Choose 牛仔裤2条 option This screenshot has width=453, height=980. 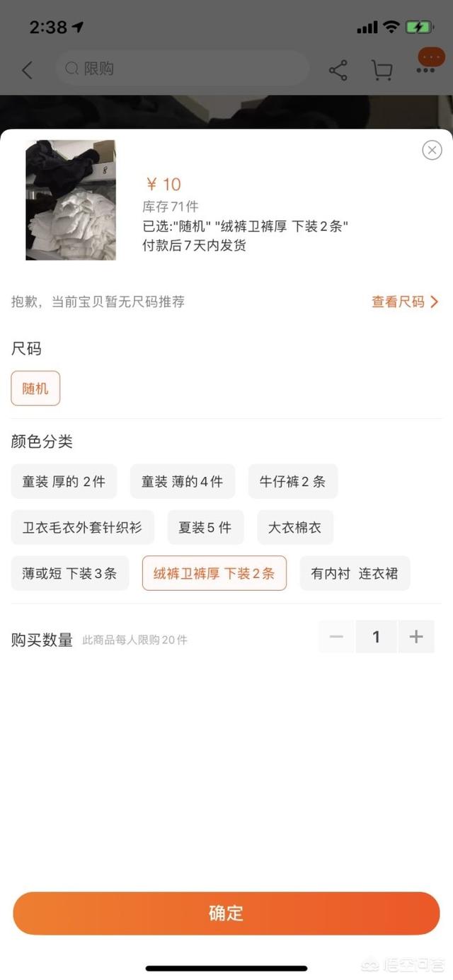293,481
